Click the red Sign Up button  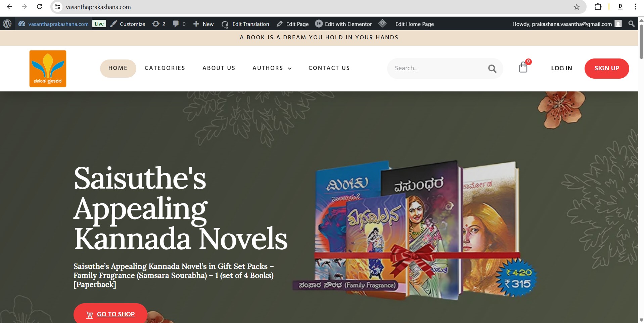pyautogui.click(x=607, y=68)
